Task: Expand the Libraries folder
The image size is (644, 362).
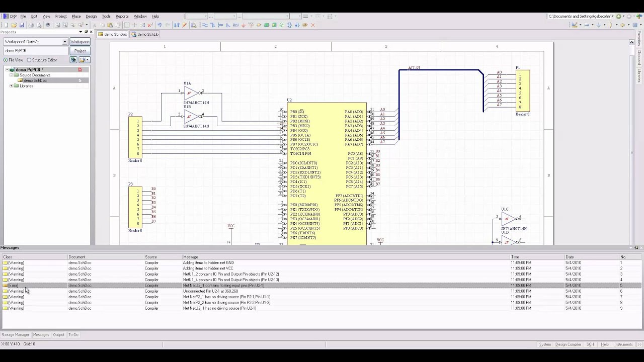Action: 11,86
